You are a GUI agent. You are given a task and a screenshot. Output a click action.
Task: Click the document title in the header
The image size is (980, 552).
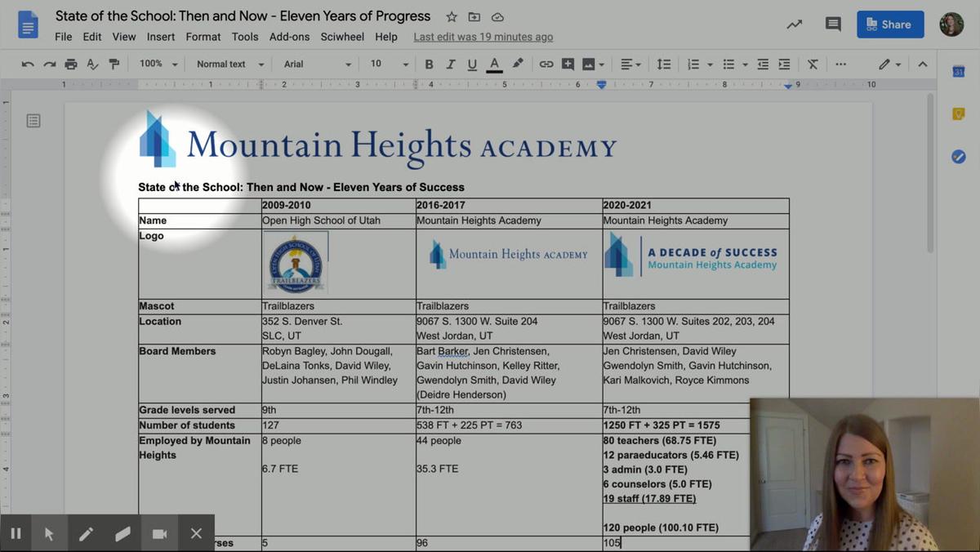[243, 16]
